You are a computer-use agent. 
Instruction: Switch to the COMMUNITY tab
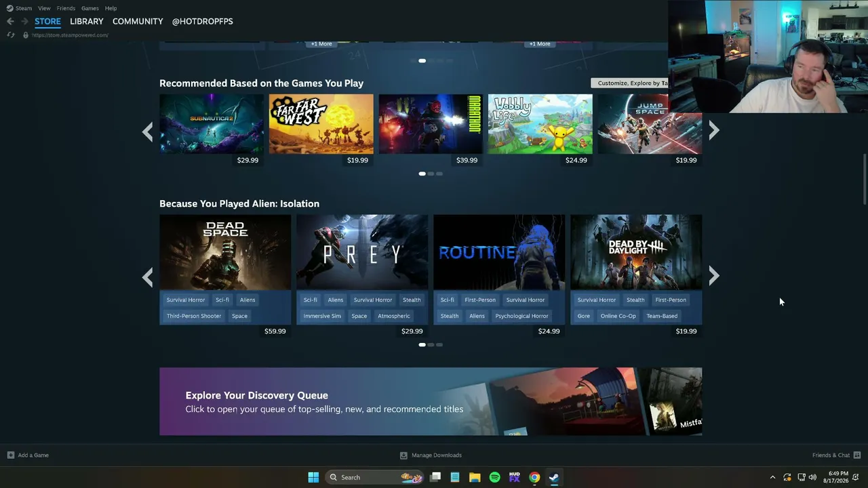click(138, 22)
